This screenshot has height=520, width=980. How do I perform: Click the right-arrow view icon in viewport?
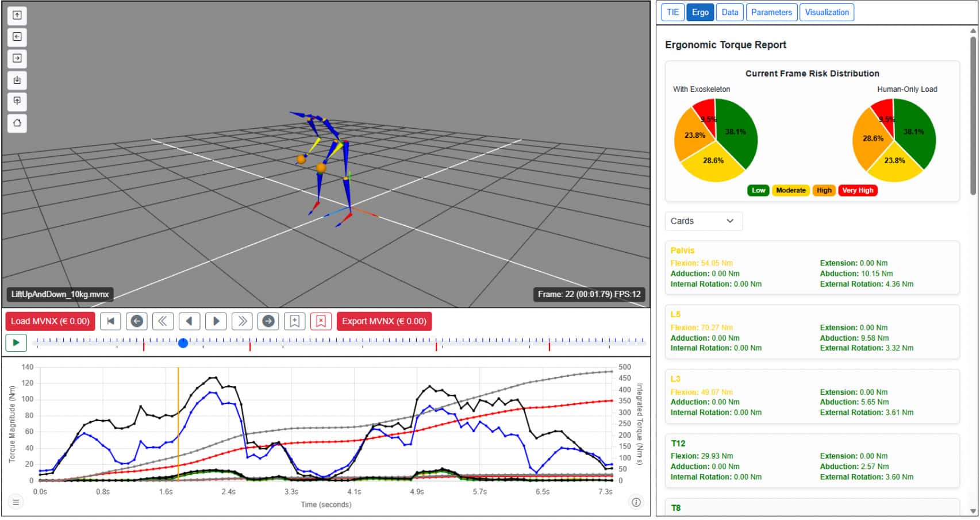pyautogui.click(x=17, y=58)
